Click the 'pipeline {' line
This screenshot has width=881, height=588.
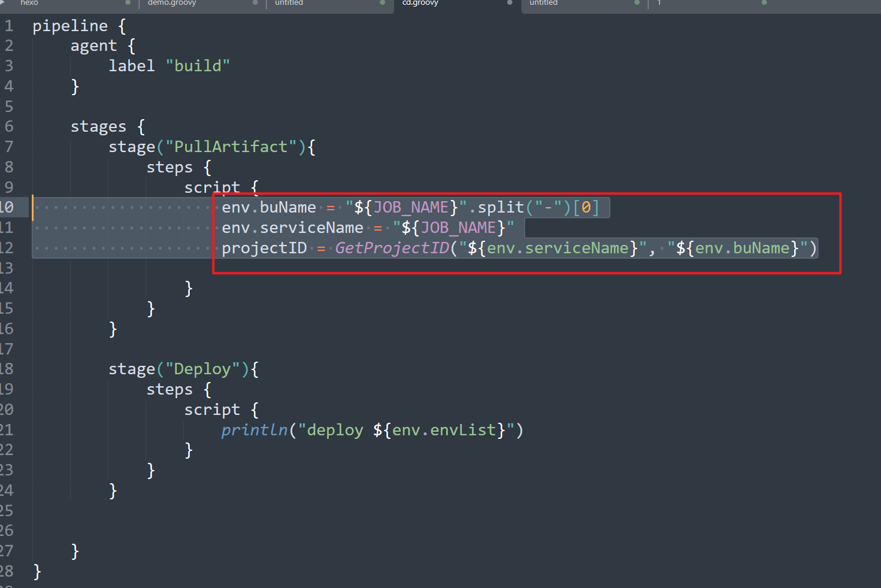pos(79,26)
